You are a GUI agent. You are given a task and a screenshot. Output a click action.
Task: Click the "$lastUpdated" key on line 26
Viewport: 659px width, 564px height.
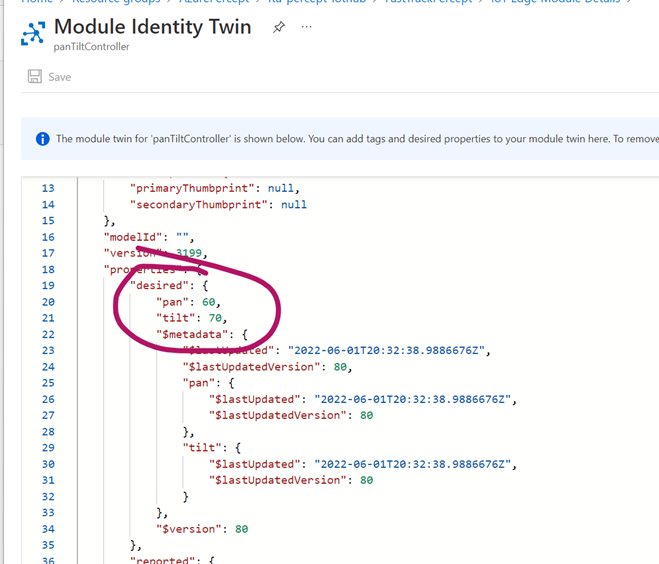click(x=255, y=399)
